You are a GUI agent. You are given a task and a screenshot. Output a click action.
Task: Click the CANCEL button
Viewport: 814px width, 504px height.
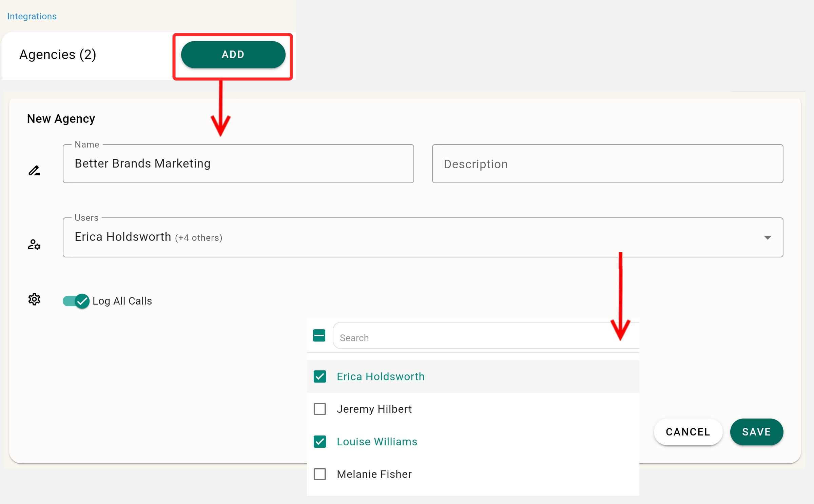coord(688,432)
